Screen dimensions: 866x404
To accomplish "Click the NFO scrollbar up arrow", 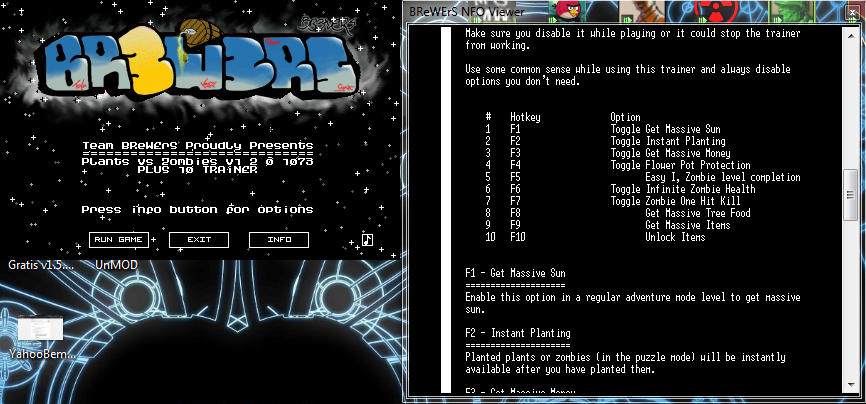I will coord(850,34).
